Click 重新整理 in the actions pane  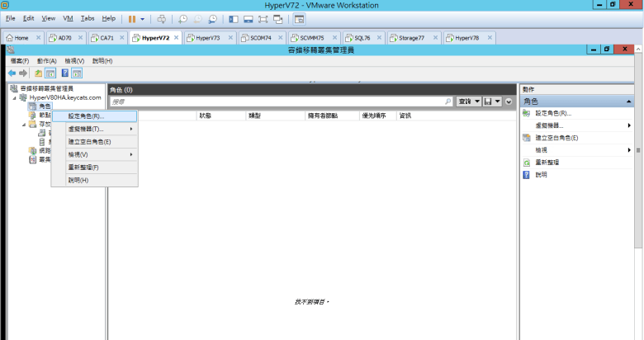coord(547,163)
